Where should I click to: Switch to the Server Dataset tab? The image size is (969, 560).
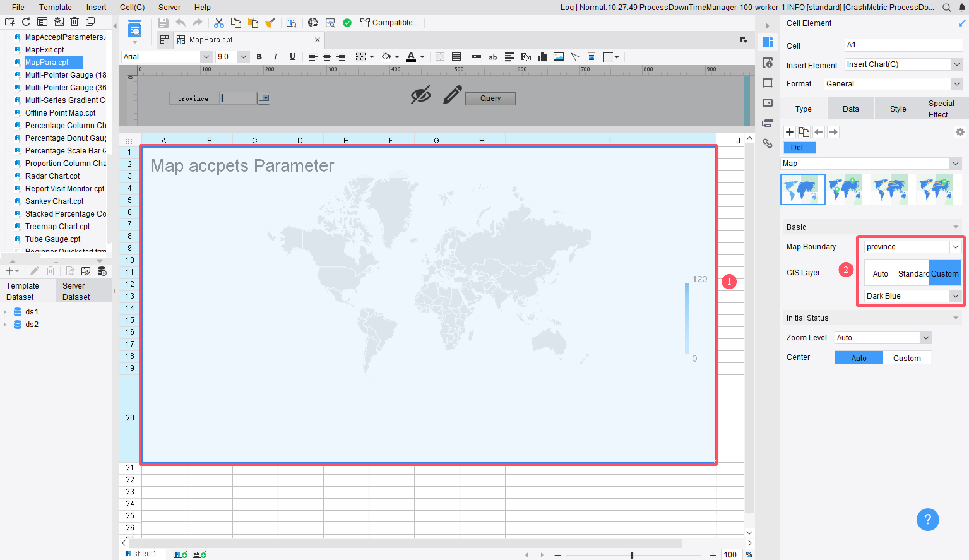point(84,291)
